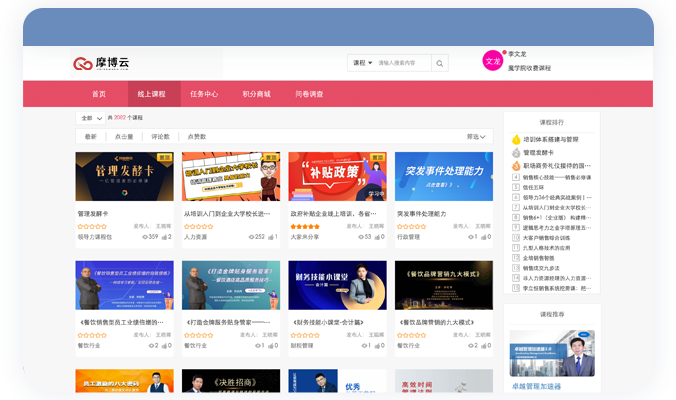Click the eye icon showing 53 views

[361, 237]
